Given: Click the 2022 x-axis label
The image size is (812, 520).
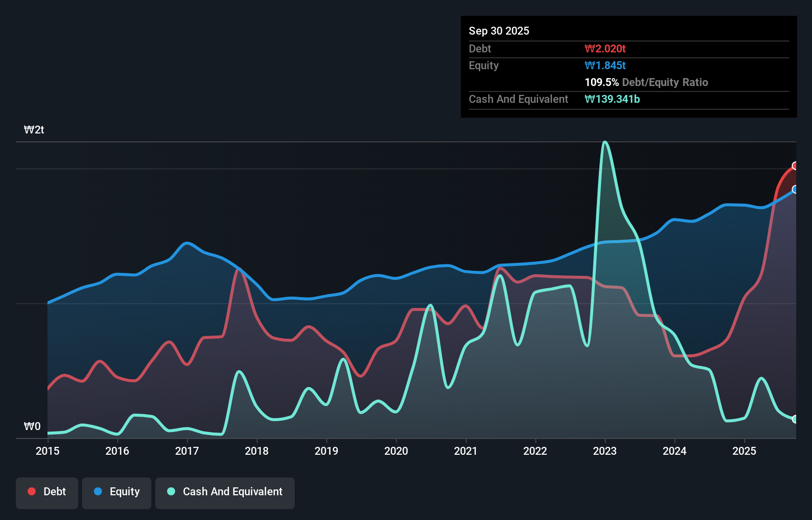Looking at the screenshot, I should (535, 451).
